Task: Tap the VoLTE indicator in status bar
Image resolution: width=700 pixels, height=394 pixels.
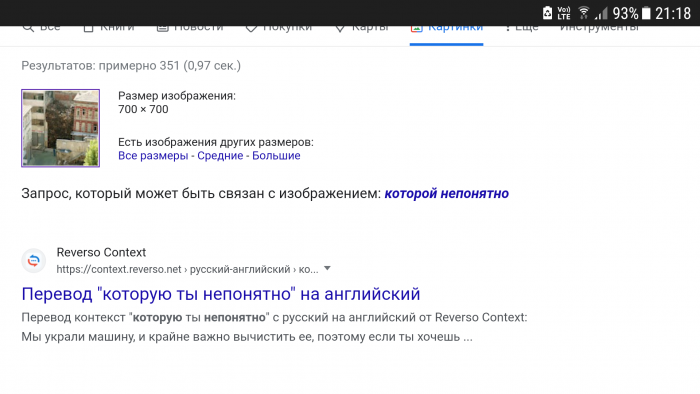Action: coord(564,13)
